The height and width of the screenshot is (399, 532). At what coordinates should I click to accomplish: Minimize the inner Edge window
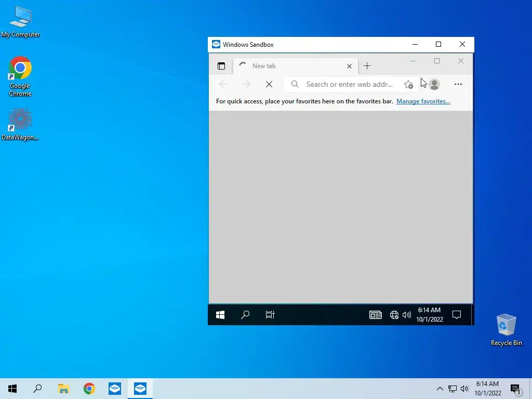tap(413, 61)
